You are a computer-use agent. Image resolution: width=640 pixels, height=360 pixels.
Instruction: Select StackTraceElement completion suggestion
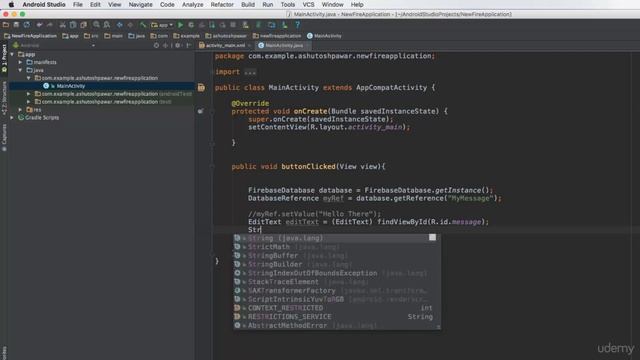coord(337,282)
